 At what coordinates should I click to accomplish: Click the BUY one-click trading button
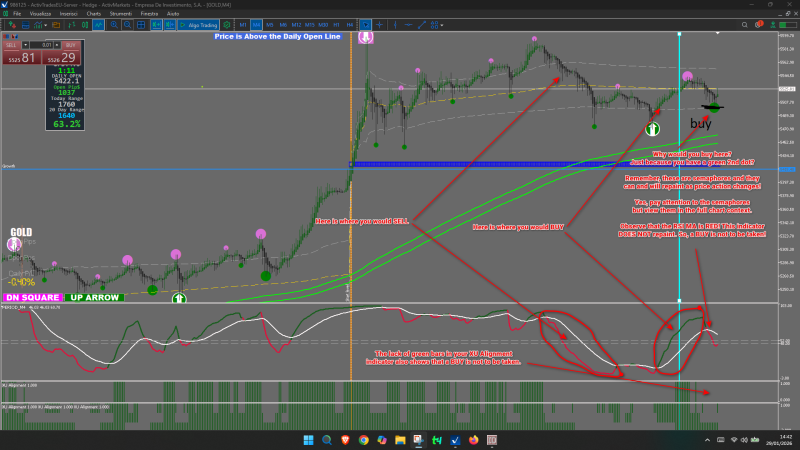click(x=61, y=53)
